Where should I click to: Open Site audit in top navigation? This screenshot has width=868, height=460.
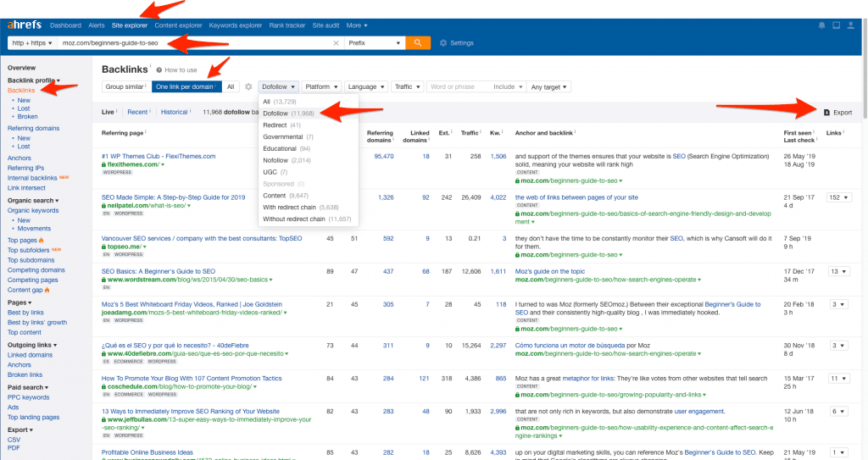click(325, 25)
